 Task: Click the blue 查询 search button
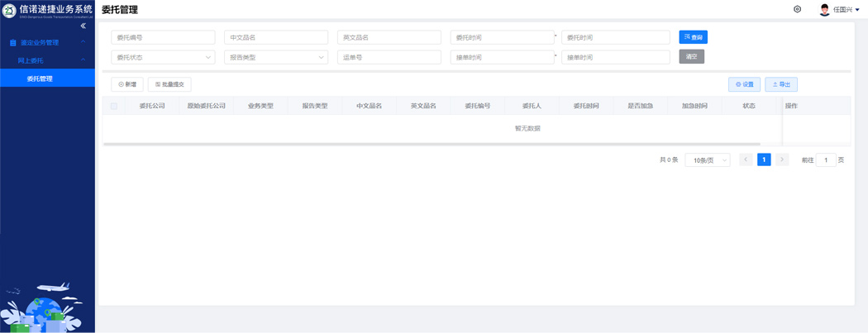[x=693, y=37]
